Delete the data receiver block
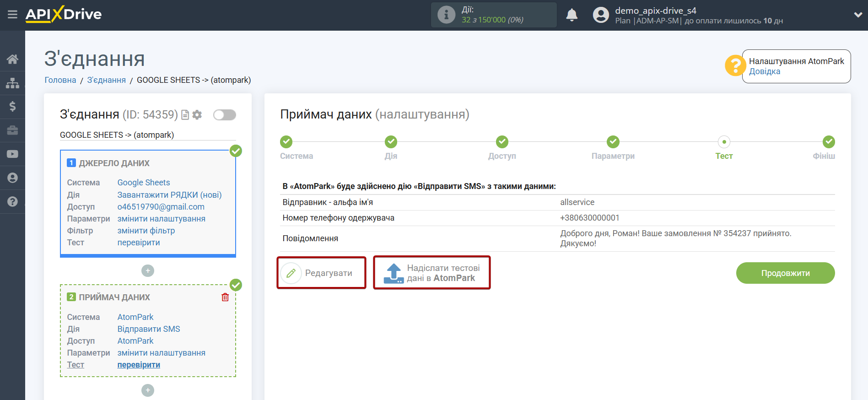The width and height of the screenshot is (868, 400). click(225, 297)
